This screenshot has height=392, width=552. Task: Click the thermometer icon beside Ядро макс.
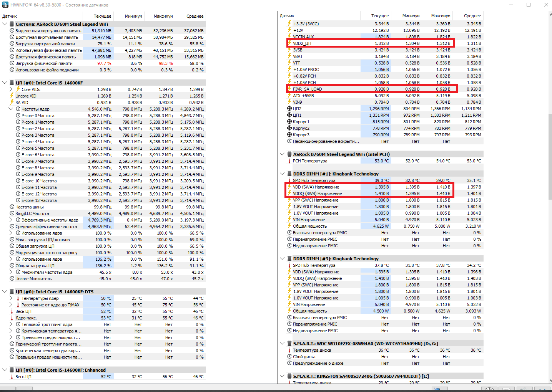click(x=12, y=318)
